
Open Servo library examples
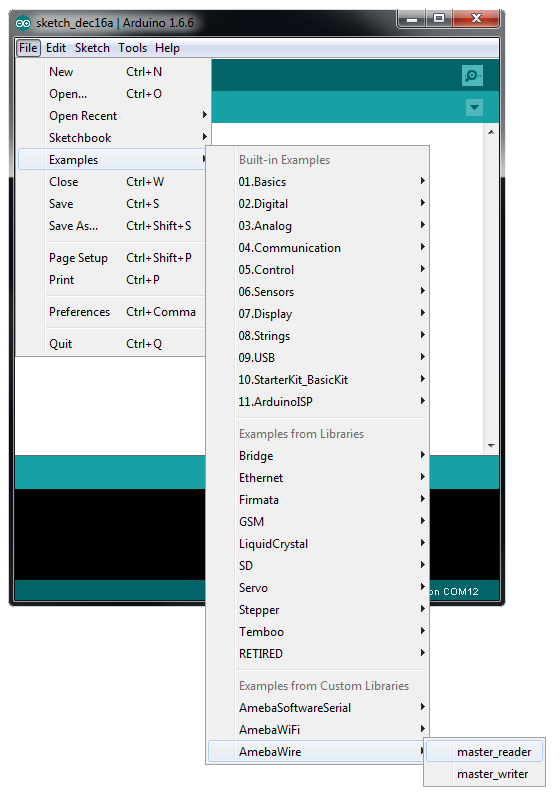click(x=318, y=587)
